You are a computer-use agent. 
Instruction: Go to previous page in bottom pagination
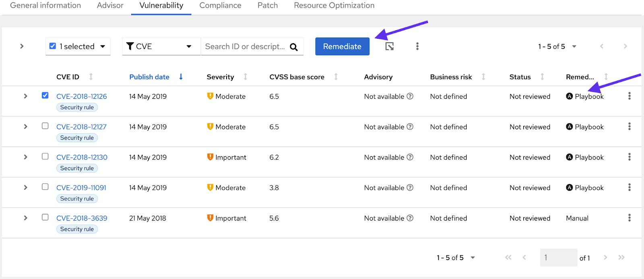[x=524, y=257]
